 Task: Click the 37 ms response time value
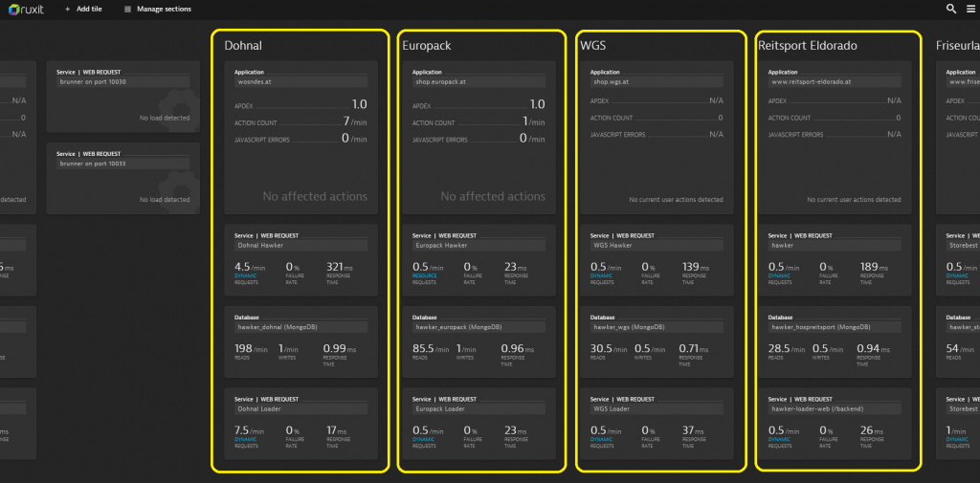tap(693, 430)
